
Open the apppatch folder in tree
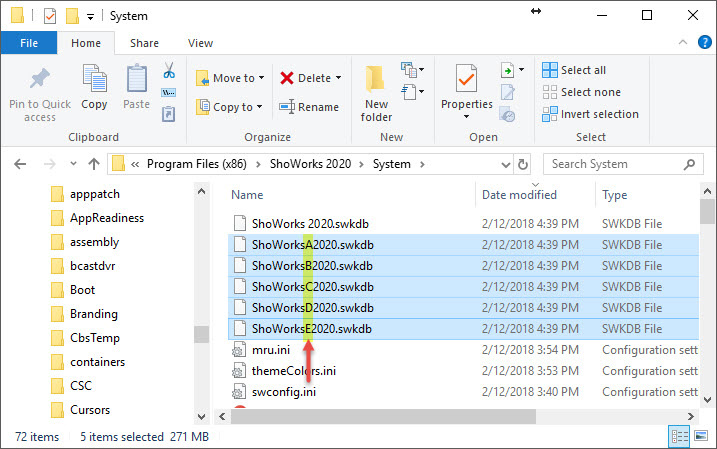[85, 194]
